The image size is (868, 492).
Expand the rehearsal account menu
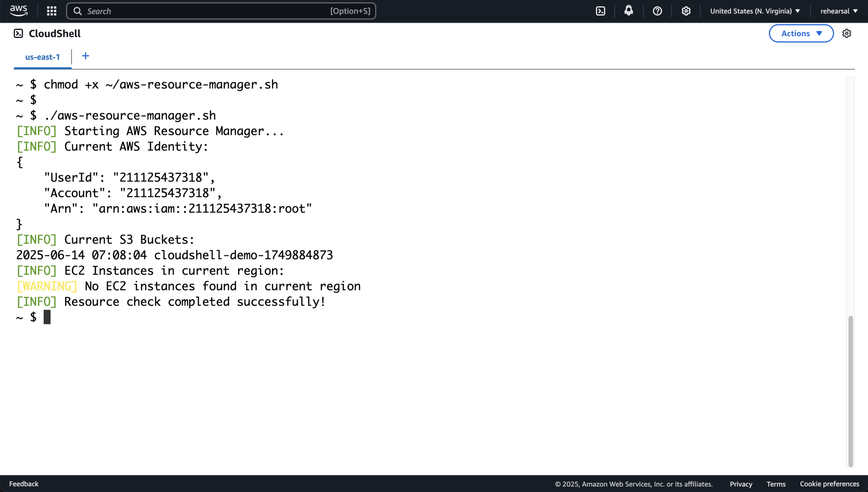pos(838,11)
